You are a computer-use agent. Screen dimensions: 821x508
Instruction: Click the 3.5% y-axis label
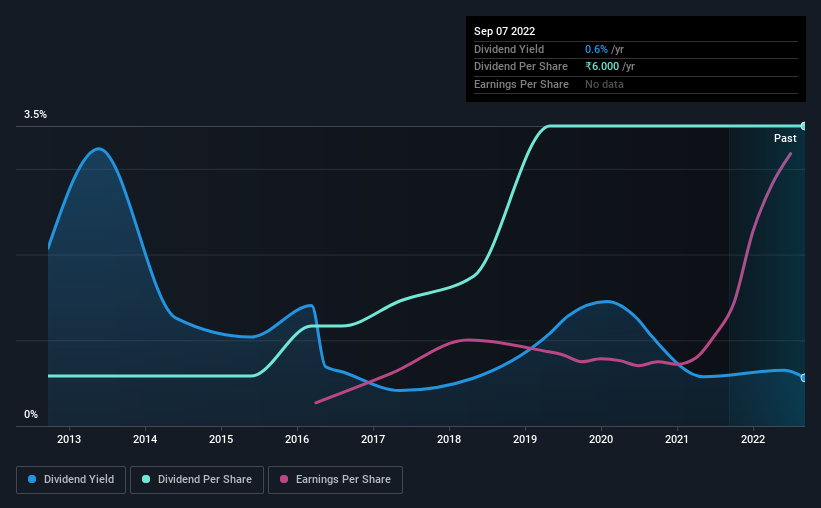pos(36,115)
